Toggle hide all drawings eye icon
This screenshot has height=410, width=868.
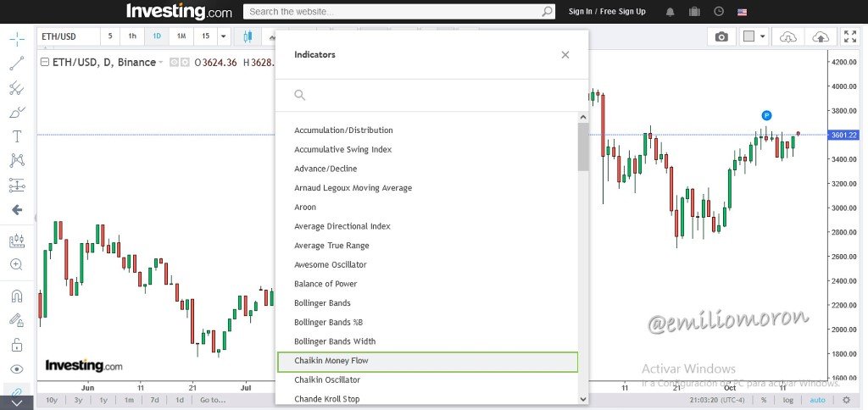[x=17, y=369]
